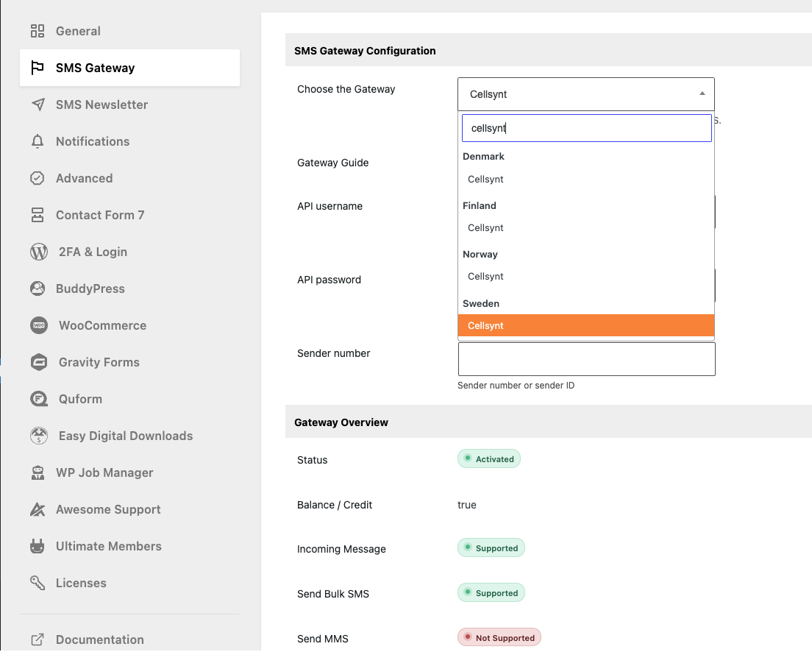Click the SMS Newsletter paper plane icon
The height and width of the screenshot is (652, 812).
38,104
